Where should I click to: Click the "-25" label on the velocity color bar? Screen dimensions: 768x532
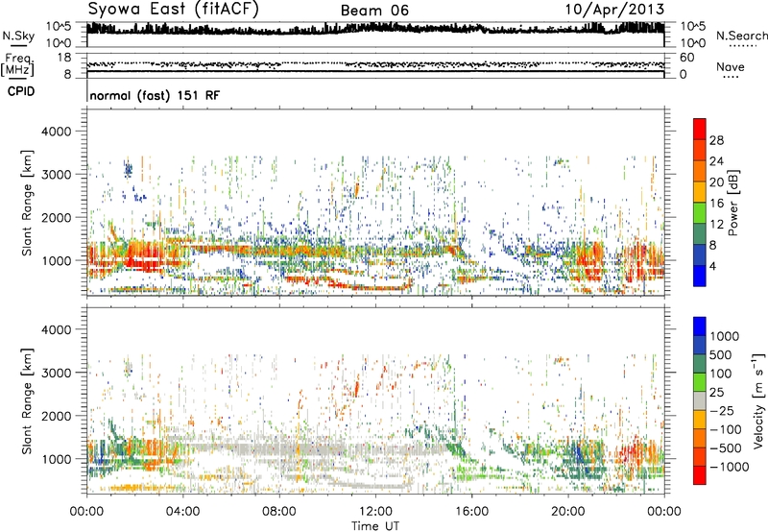(x=722, y=411)
